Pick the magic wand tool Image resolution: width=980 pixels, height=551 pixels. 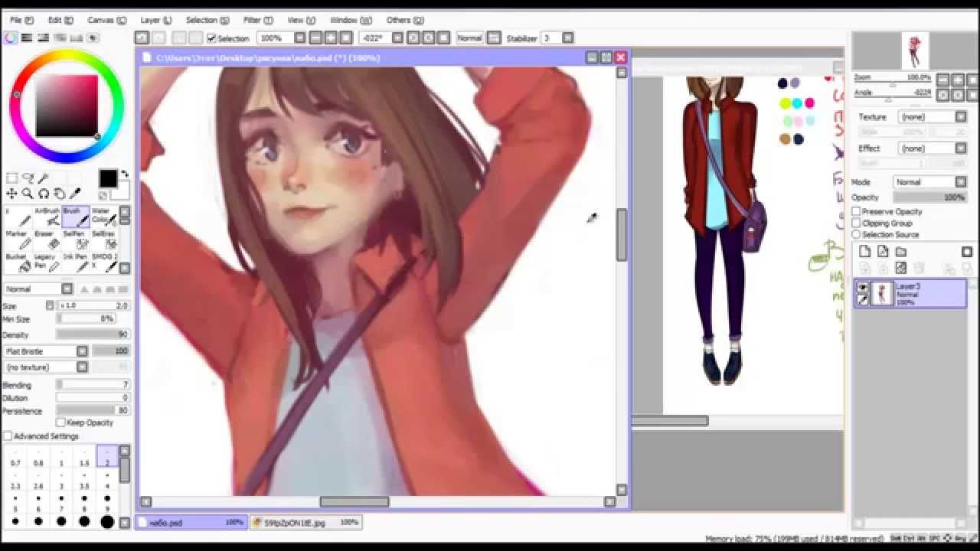point(43,178)
